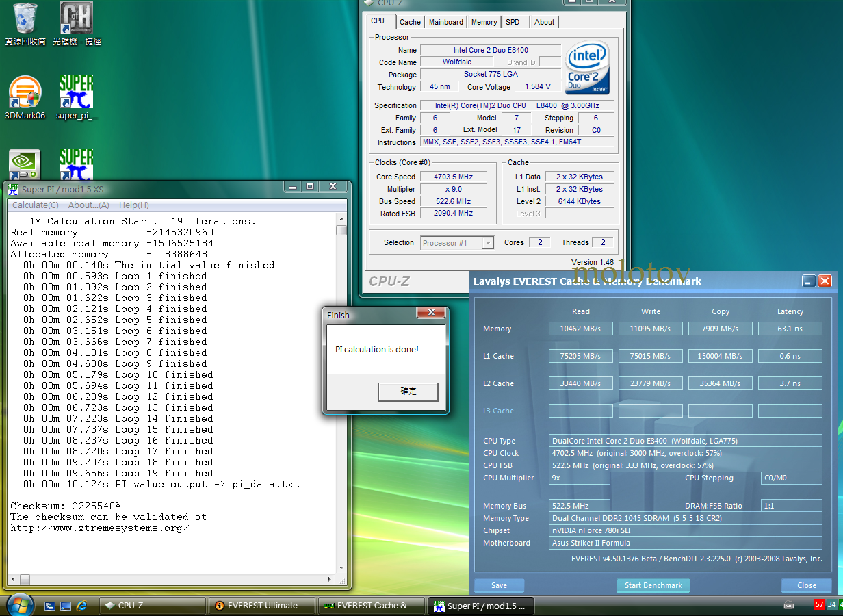Click Super PI horizontal scrollbar left arrow

pos(13,580)
